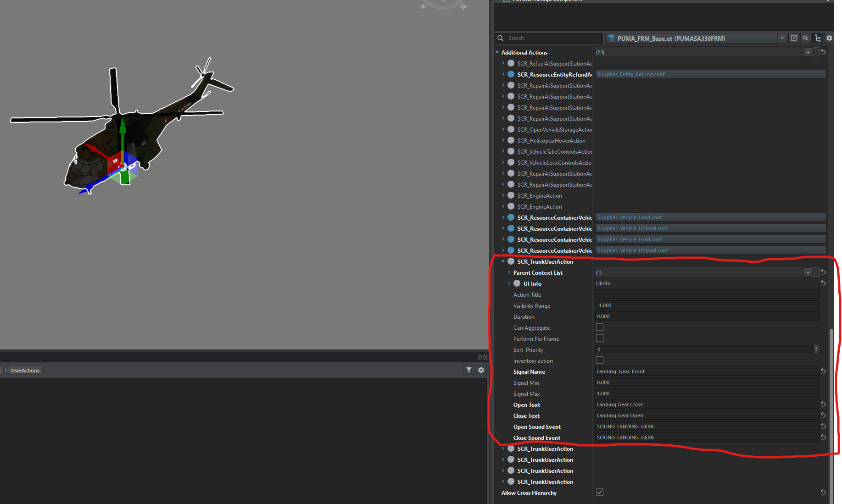This screenshot has width=842, height=504.
Task: Click the Close Sound Event field
Action: click(x=707, y=438)
